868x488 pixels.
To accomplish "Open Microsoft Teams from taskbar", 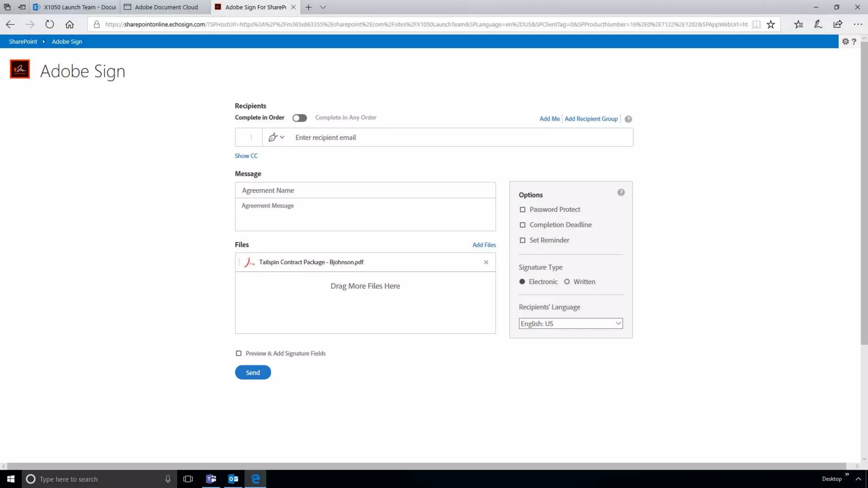I will pyautogui.click(x=211, y=479).
